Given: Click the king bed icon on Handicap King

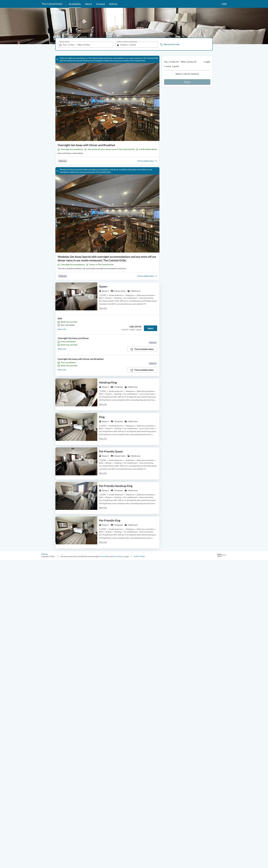Looking at the screenshot, I should (x=112, y=387).
